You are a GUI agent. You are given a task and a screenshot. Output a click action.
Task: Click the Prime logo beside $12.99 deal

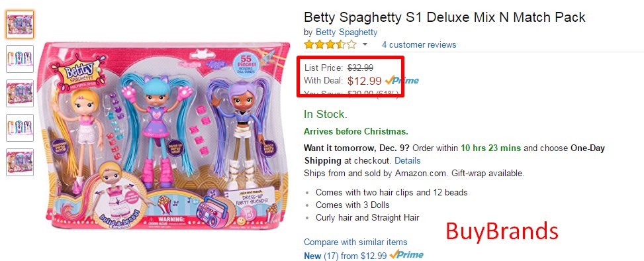[402, 81]
